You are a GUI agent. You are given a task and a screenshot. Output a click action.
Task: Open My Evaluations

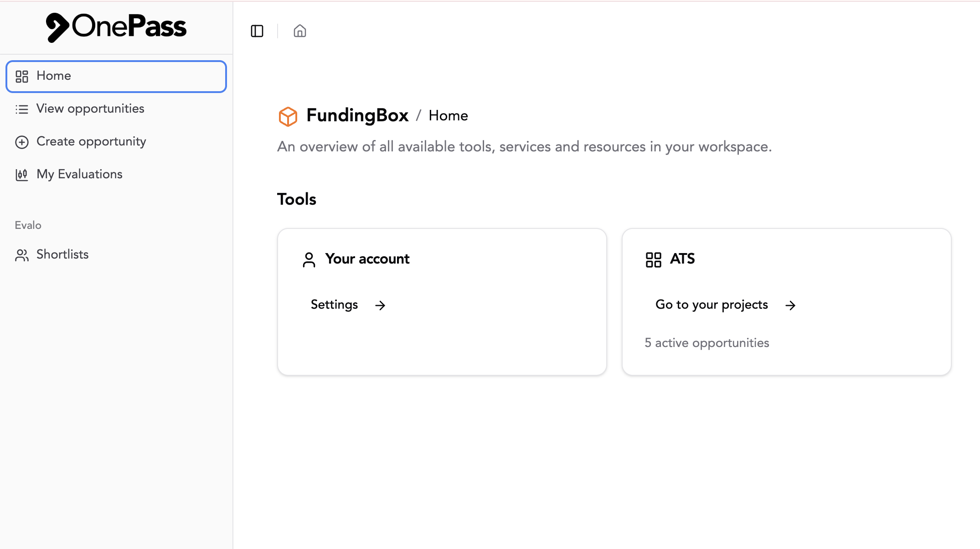click(116, 175)
